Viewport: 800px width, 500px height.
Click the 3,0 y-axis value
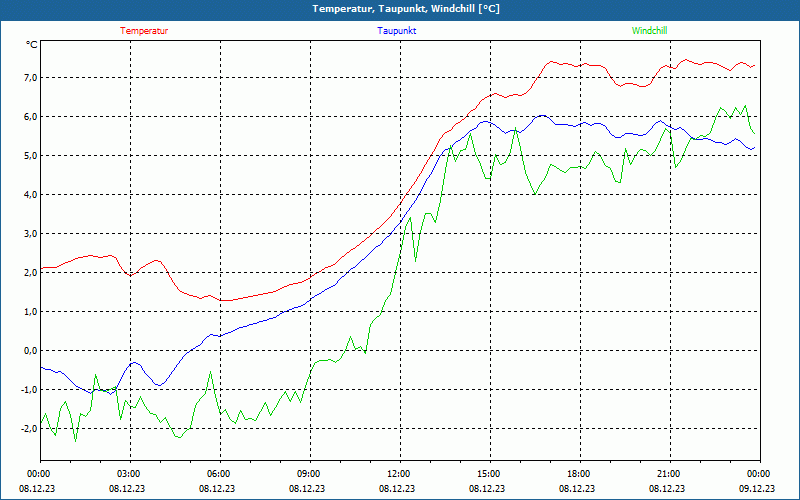pyautogui.click(x=30, y=234)
